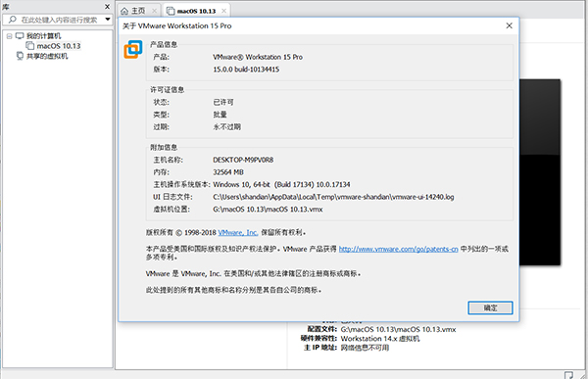588x379 pixels.
Task: Click expiration value 永不过期
Action: (x=227, y=126)
